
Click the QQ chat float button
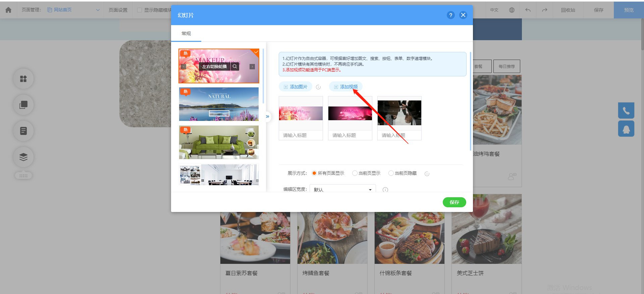626,129
